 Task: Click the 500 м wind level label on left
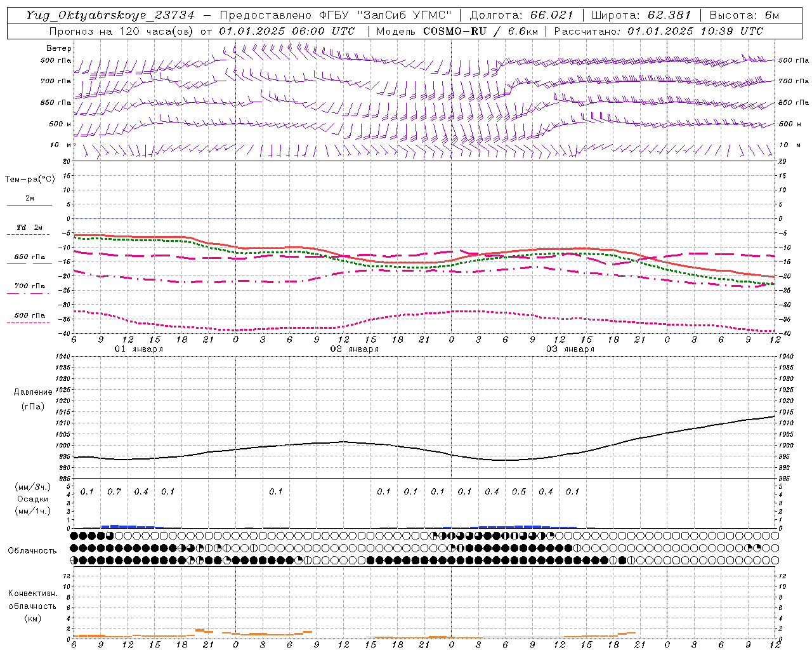coord(60,124)
